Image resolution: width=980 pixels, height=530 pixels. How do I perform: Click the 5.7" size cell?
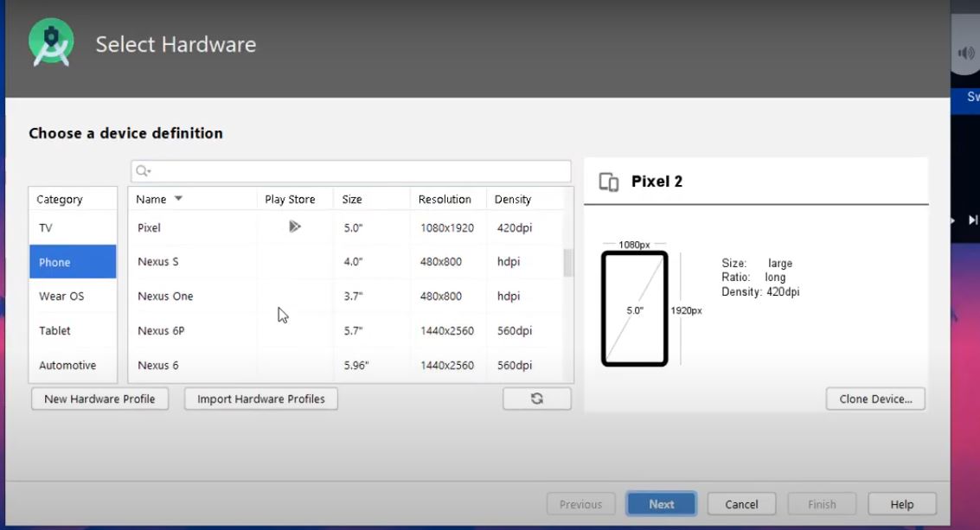(x=353, y=330)
